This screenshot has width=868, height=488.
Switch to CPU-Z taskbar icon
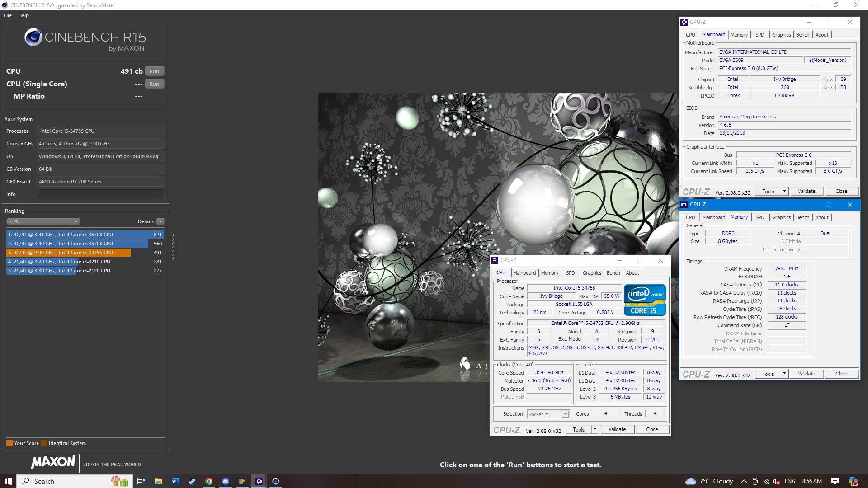click(x=259, y=481)
